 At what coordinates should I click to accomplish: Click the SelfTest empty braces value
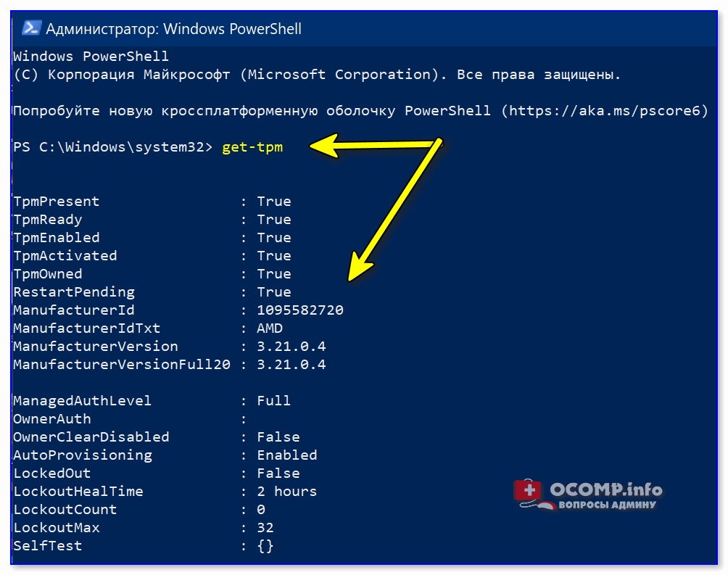[x=265, y=546]
